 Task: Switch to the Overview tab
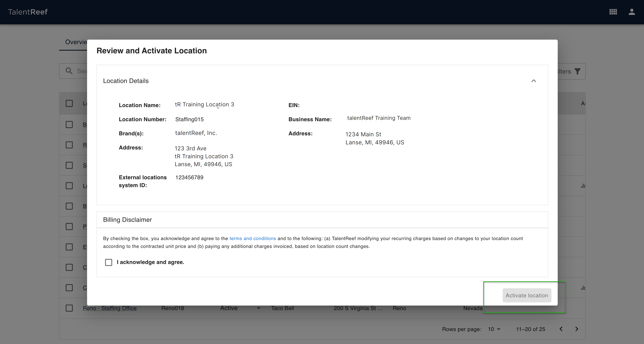(75, 42)
